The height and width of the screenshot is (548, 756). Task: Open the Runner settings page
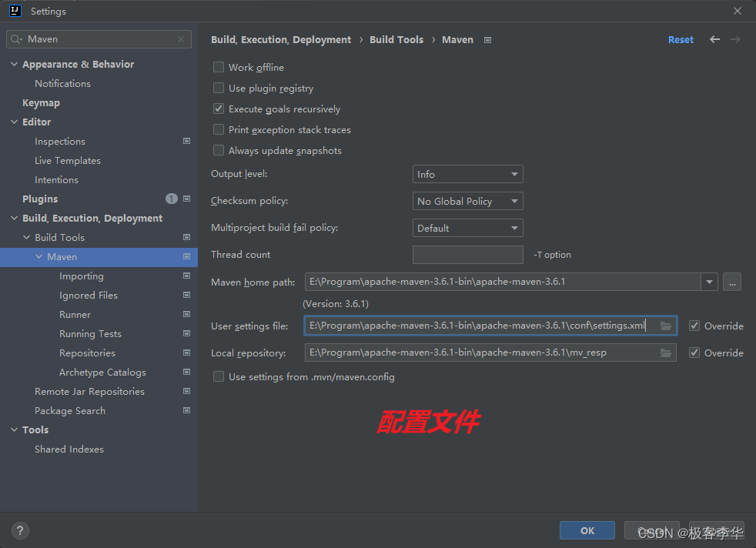click(x=75, y=314)
